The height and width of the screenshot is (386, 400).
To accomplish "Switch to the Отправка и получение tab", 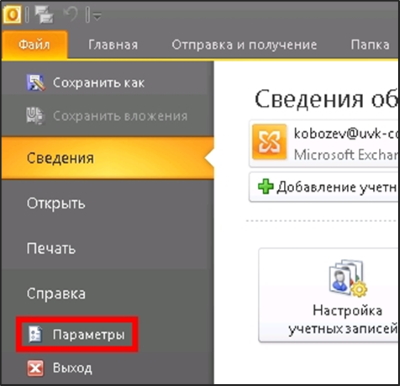I will pyautogui.click(x=244, y=45).
